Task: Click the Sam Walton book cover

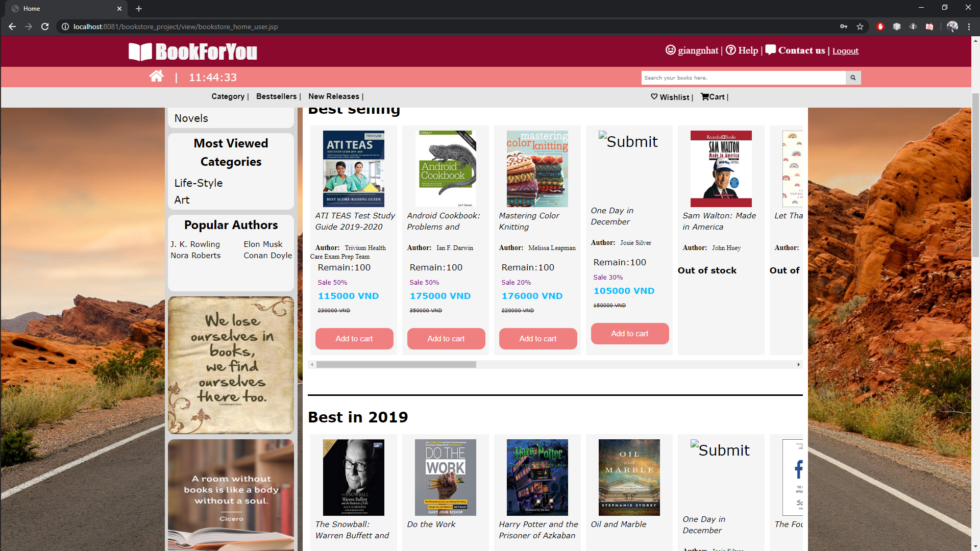Action: 721,168
